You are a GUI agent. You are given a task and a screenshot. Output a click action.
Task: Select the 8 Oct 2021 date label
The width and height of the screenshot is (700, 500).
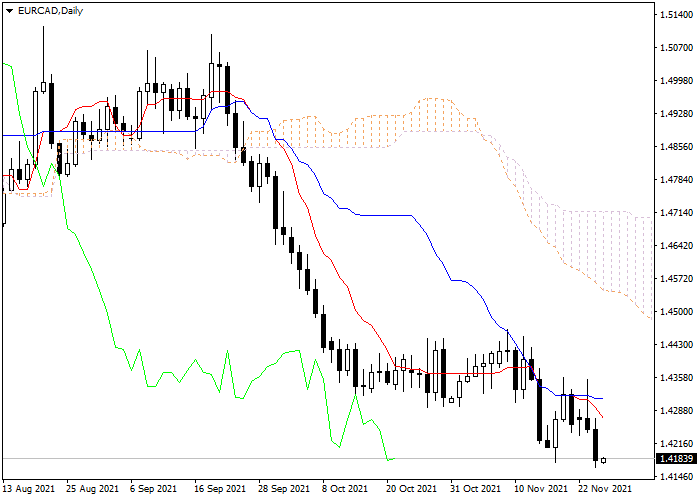pyautogui.click(x=346, y=489)
